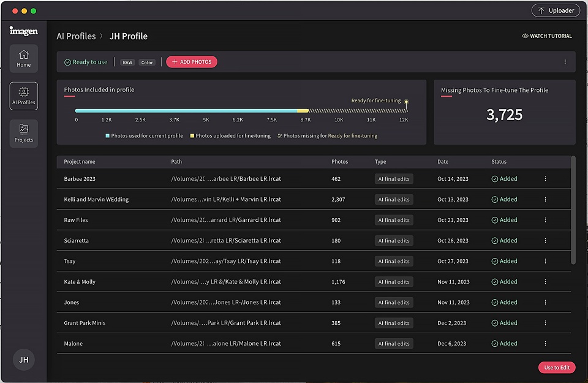Go to Home in the sidebar

tap(24, 58)
